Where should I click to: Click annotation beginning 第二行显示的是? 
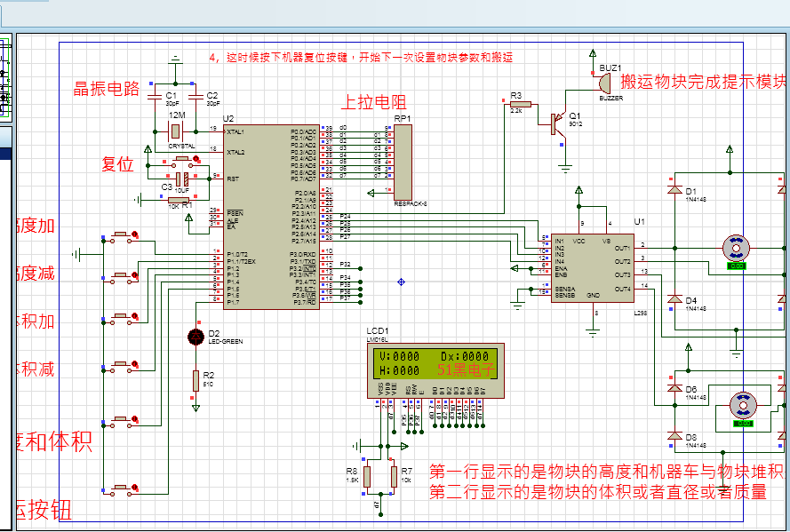tap(598, 491)
